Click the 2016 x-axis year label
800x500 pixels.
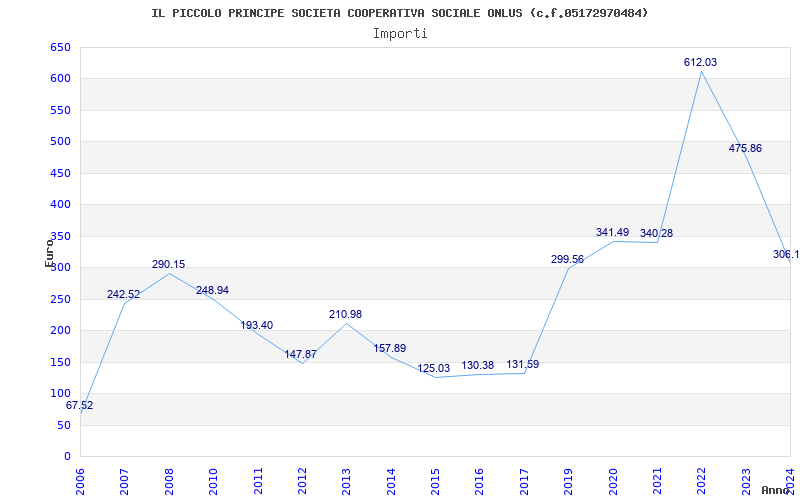tap(480, 481)
